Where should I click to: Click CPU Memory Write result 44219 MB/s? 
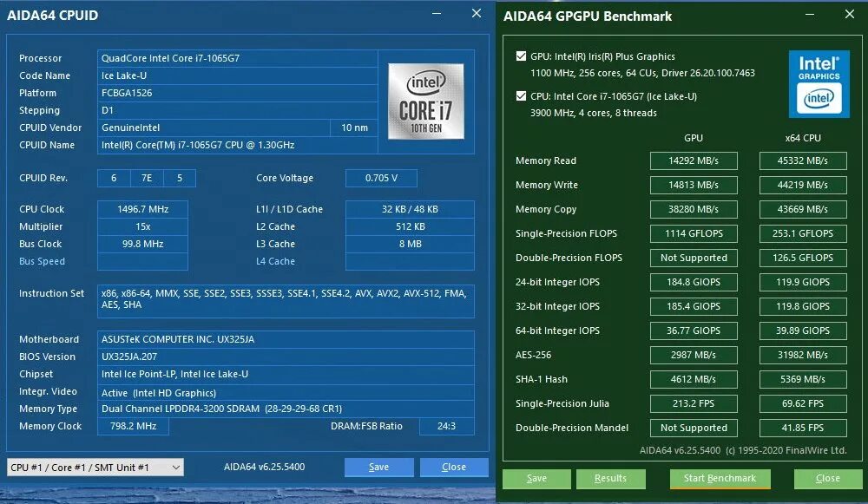[x=803, y=185]
